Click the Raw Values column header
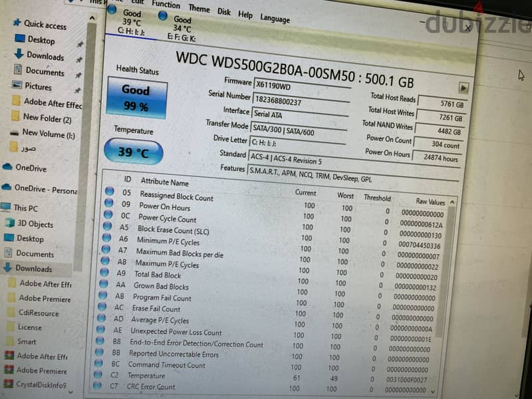The image size is (532, 399). (430, 201)
